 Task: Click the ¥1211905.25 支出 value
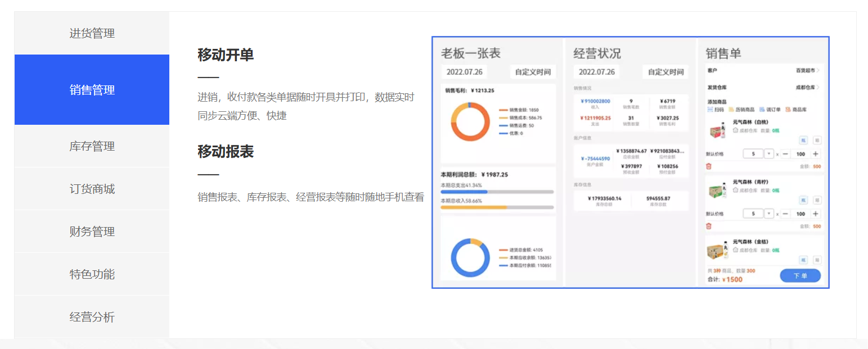(x=595, y=118)
